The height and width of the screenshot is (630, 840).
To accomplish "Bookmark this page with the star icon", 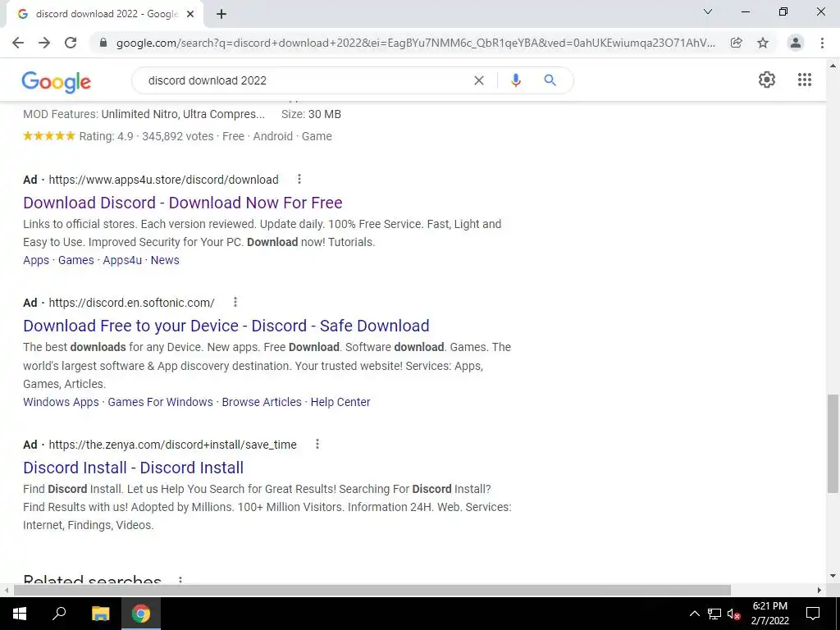I will [x=763, y=43].
